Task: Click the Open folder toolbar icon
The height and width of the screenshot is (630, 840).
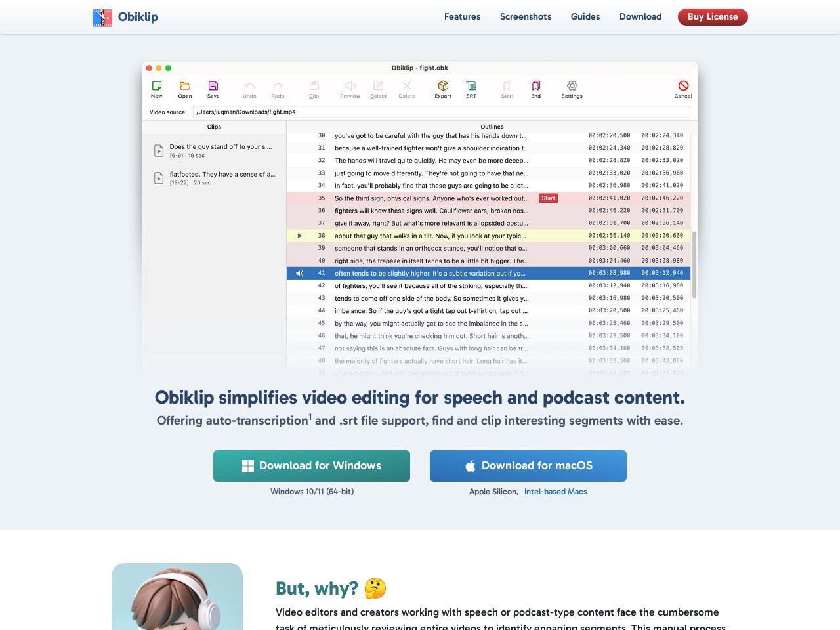Action: pos(185,86)
